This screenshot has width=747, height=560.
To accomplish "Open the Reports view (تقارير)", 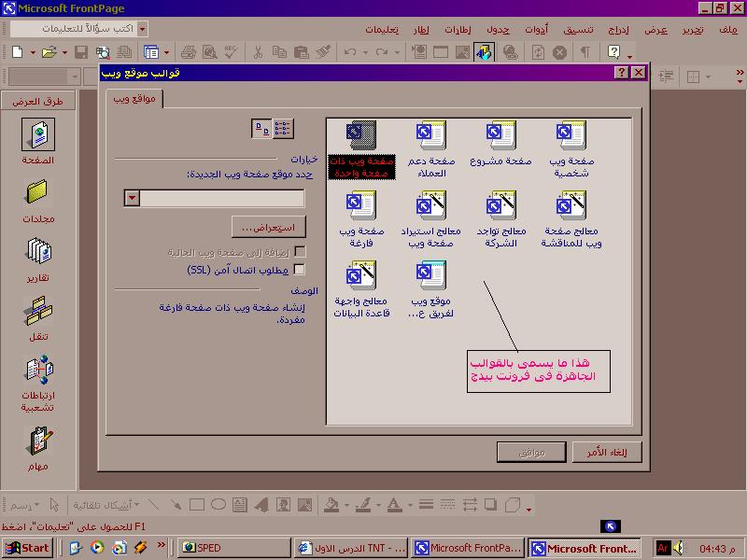I will [x=38, y=260].
